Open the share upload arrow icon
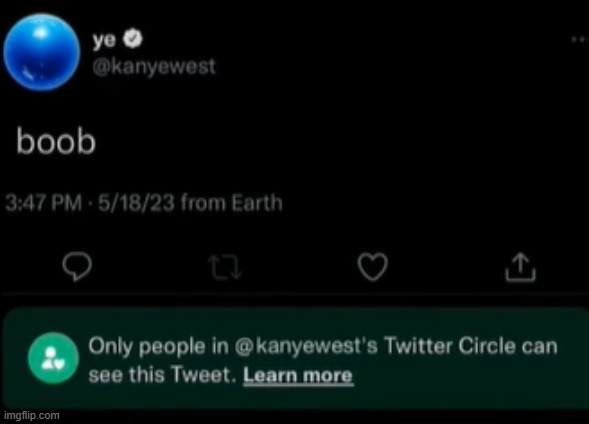589x424 pixels. [520, 267]
